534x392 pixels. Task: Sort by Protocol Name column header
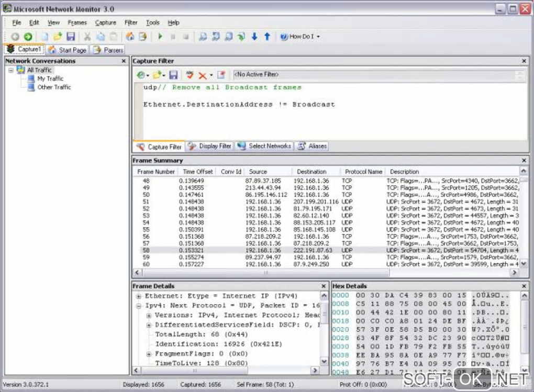(x=363, y=172)
